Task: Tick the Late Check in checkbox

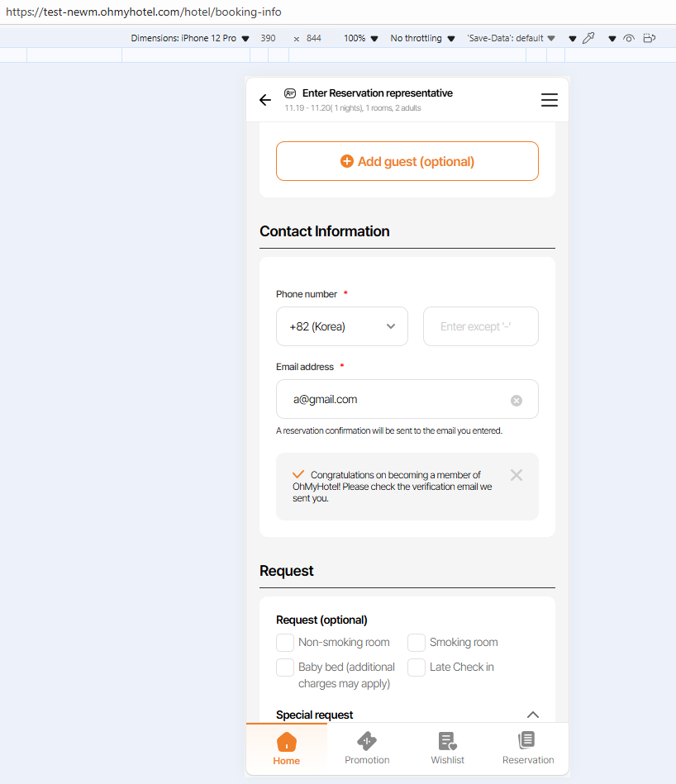Action: coord(417,668)
